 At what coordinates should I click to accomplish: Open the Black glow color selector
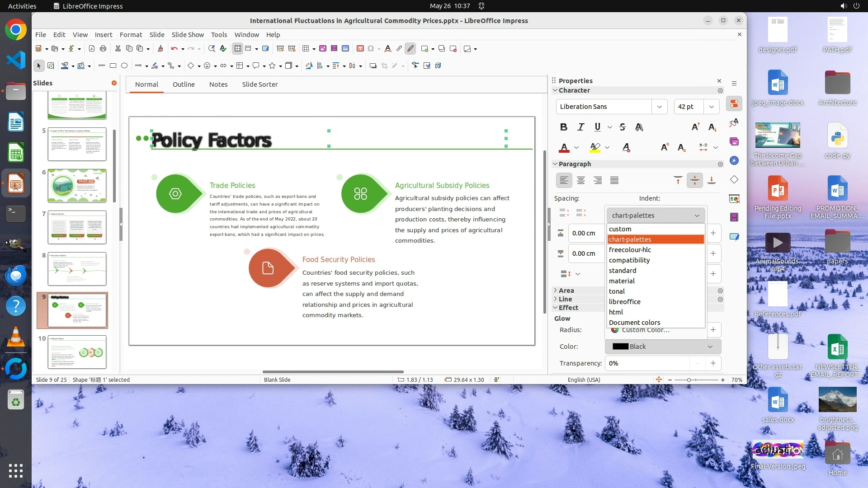[663, 347]
